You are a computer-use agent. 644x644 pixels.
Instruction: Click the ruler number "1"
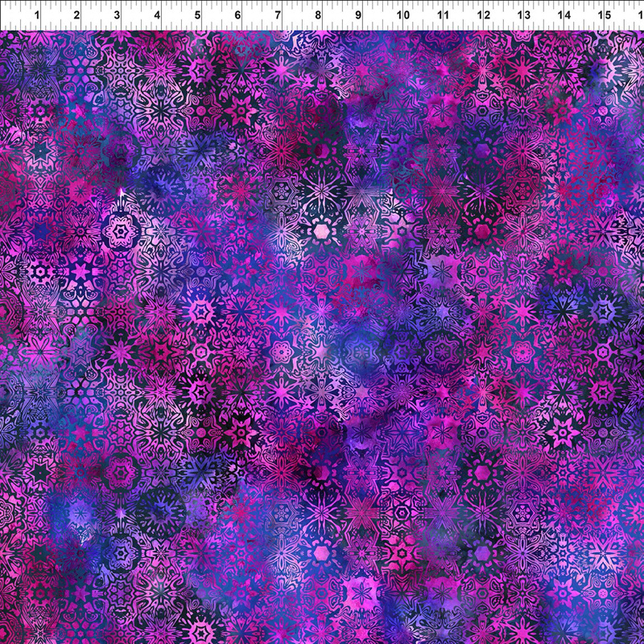coord(37,15)
